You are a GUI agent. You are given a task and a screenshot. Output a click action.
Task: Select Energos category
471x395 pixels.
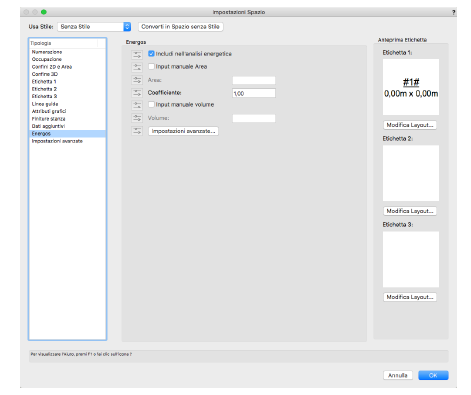[x=67, y=134]
